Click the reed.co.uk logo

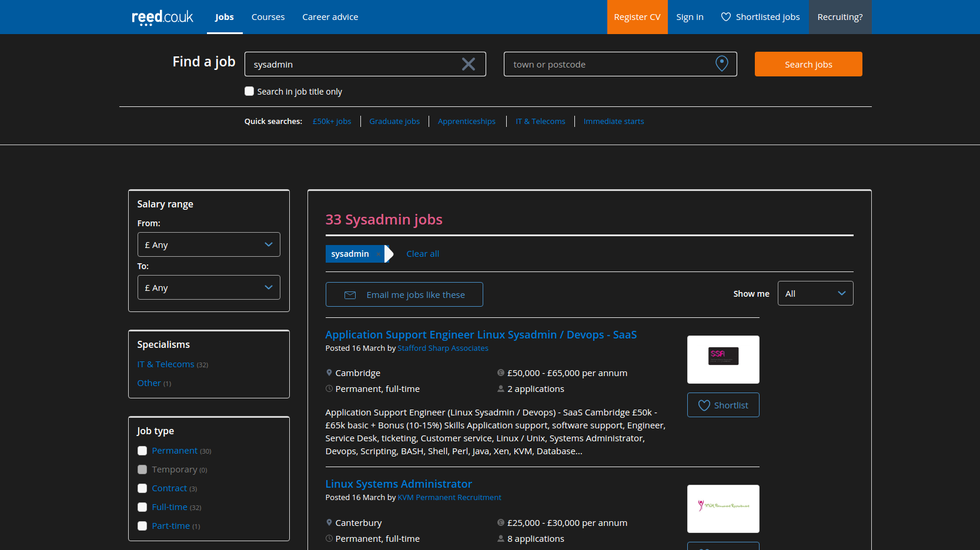(162, 17)
